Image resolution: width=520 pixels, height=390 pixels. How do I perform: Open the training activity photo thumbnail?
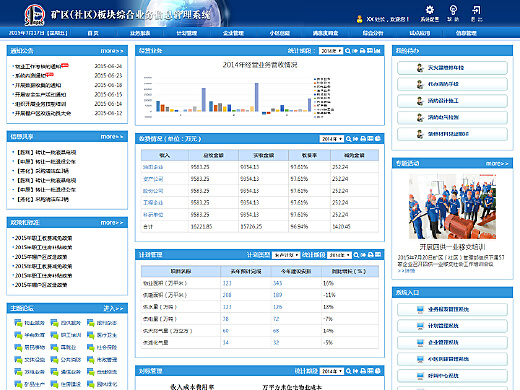click(x=452, y=206)
